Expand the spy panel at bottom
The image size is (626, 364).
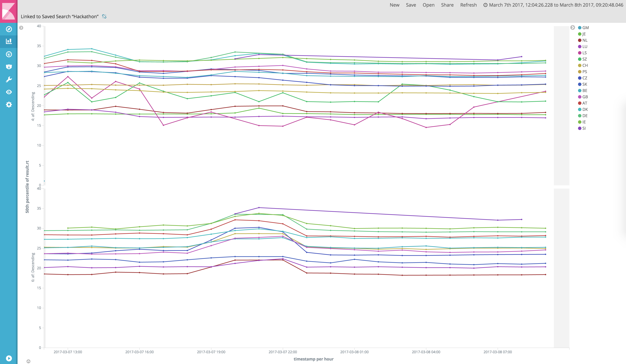coord(29,361)
